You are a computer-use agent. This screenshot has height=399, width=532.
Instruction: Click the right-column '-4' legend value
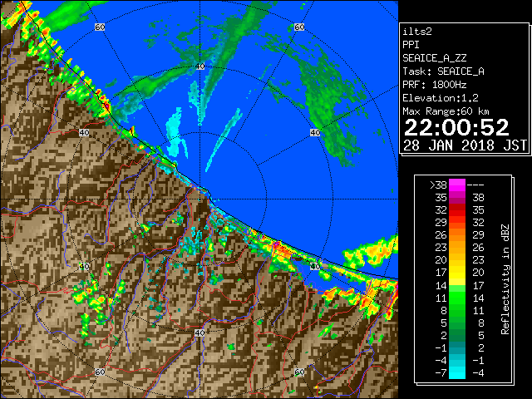pos(478,373)
